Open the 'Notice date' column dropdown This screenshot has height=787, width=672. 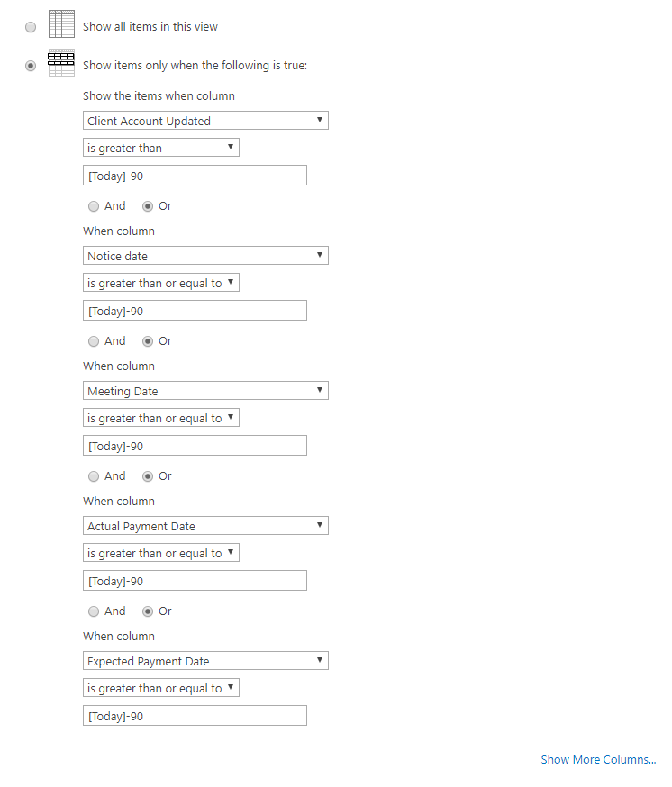click(205, 255)
